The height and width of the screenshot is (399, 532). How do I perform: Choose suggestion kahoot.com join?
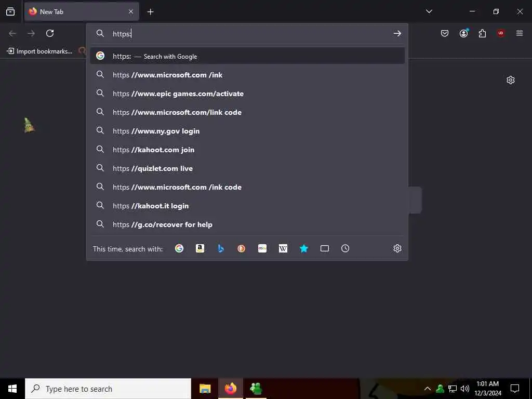click(247, 149)
